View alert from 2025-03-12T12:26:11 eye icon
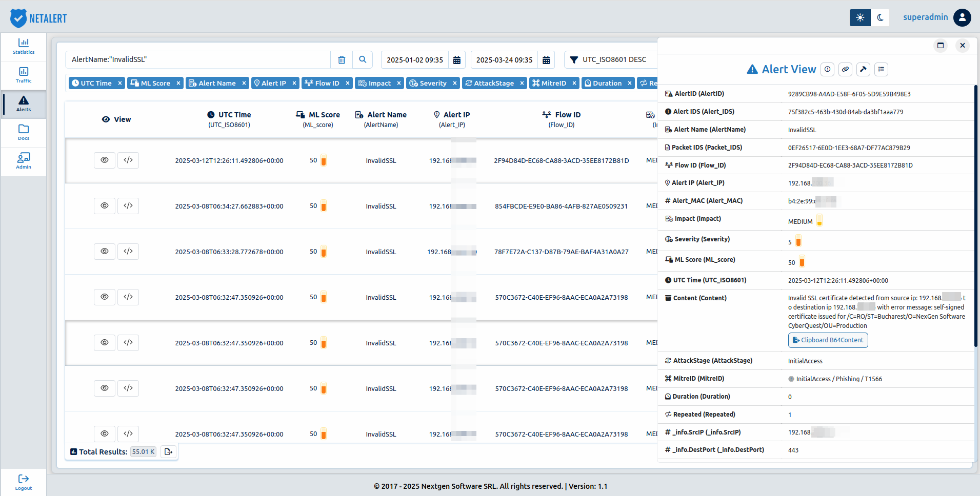 105,160
